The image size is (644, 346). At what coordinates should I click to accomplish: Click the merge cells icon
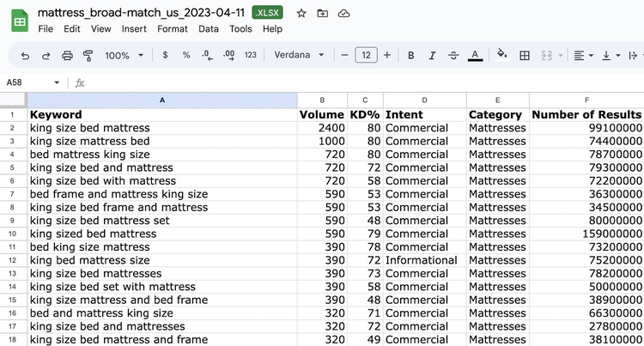coord(547,56)
